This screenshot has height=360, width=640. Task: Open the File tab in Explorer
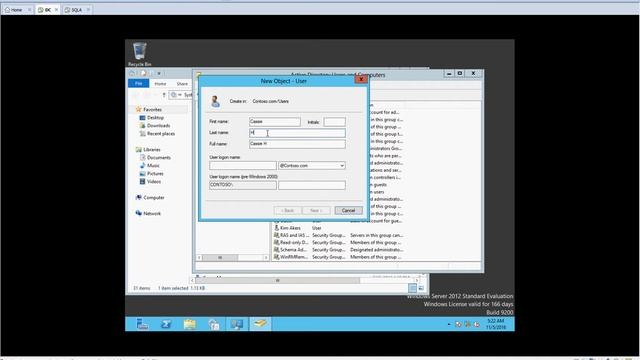tap(138, 83)
